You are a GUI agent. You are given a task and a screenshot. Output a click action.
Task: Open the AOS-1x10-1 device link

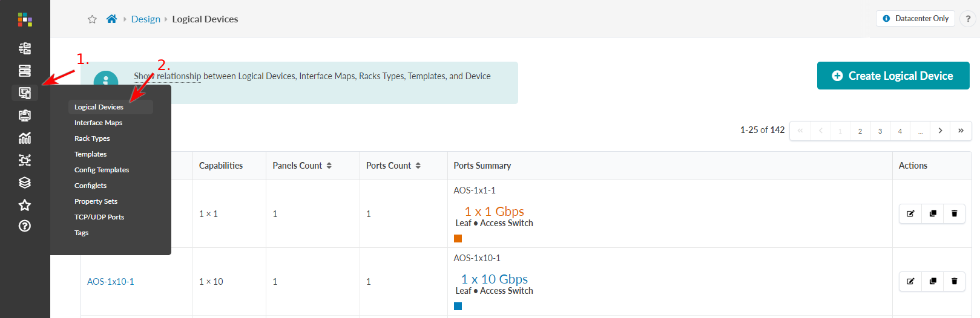[111, 282]
